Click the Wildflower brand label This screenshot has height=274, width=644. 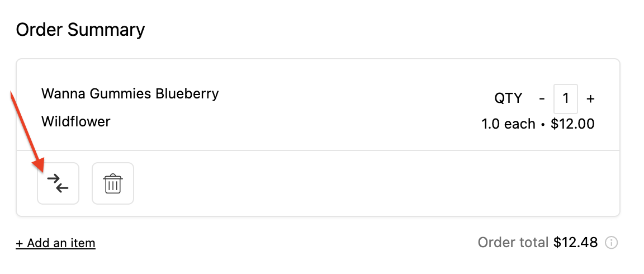pyautogui.click(x=75, y=121)
